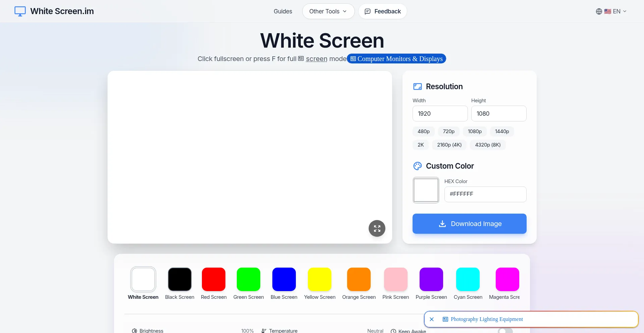Click the White Screen.im site title

point(62,11)
